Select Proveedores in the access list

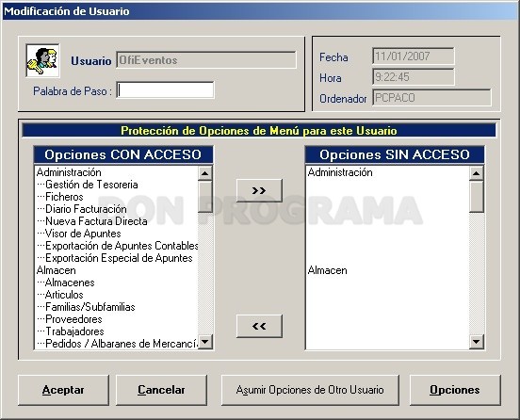[73, 319]
